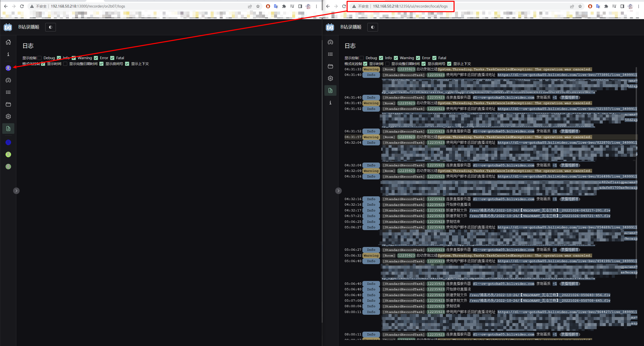This screenshot has width=644, height=346.
Task: Toggle dark mode next to B站录播姬
Action: coord(50,27)
